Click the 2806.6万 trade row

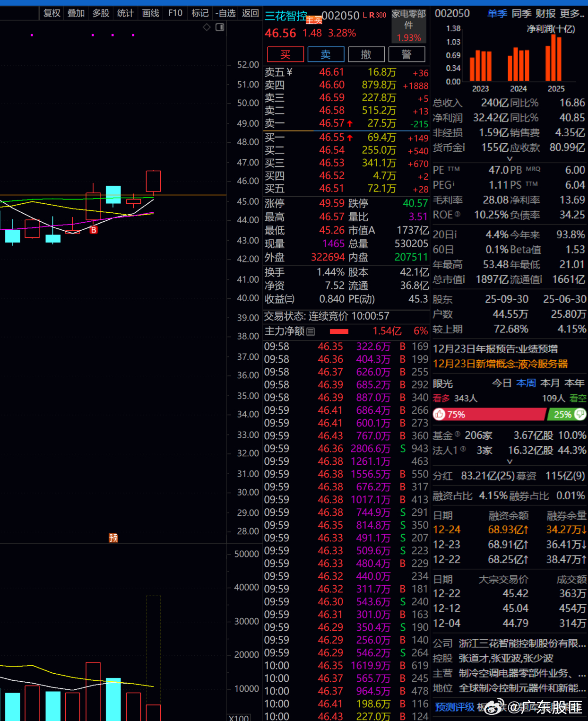346,448
